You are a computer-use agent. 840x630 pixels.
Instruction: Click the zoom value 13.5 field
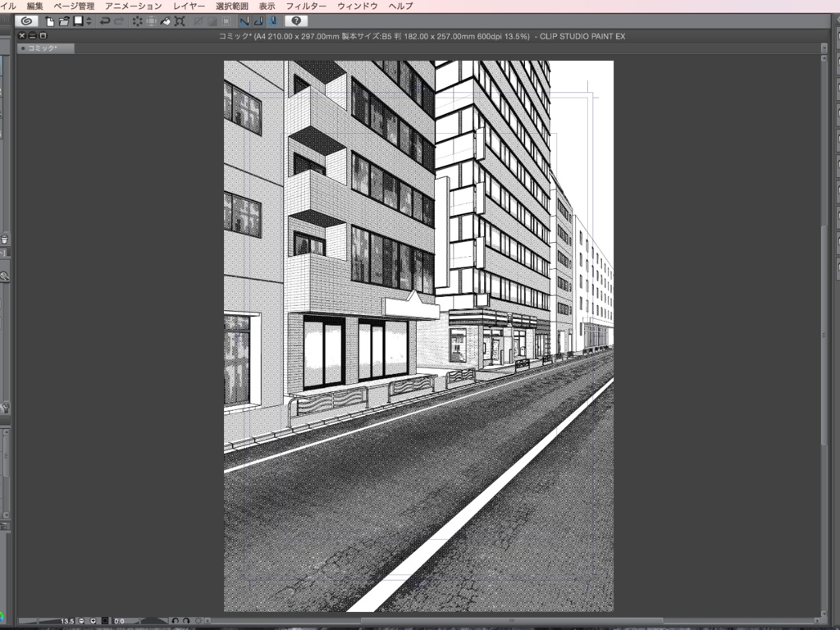pos(66,621)
